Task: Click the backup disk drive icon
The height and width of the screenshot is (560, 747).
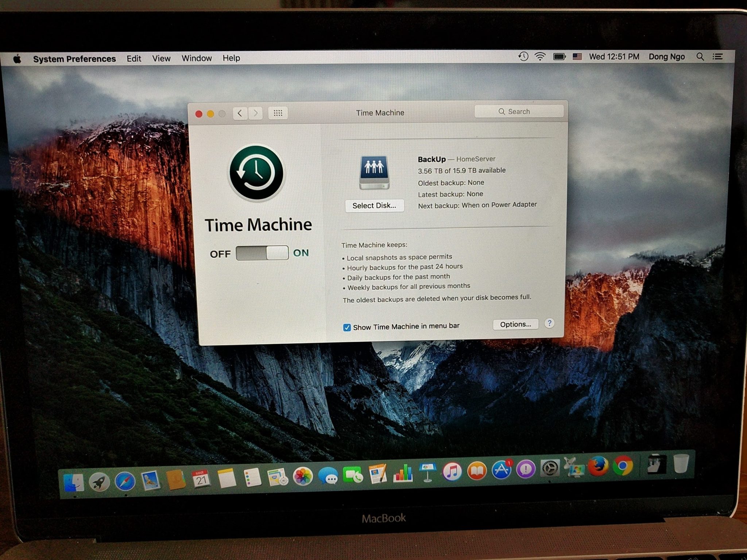Action: [x=374, y=173]
